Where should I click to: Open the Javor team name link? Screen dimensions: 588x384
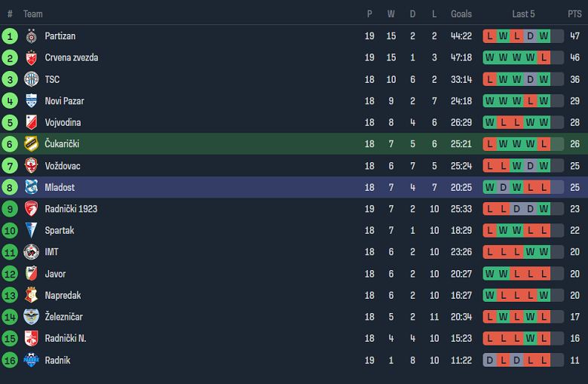click(55, 274)
